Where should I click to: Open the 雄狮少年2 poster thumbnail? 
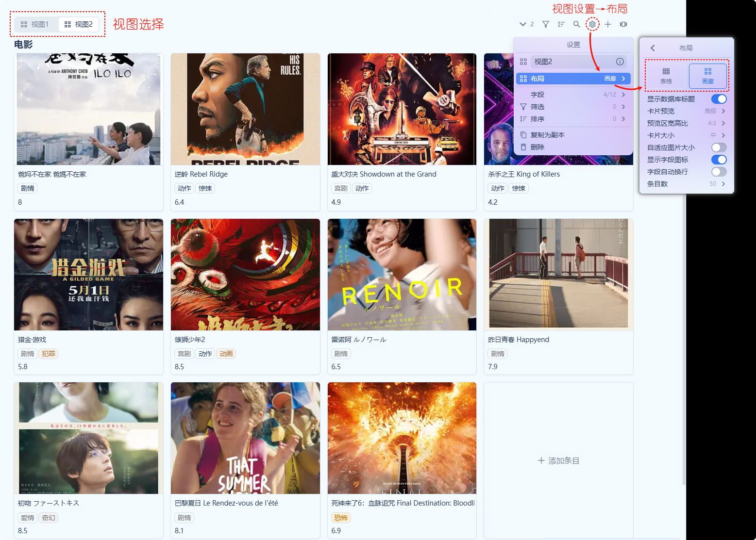click(x=245, y=275)
